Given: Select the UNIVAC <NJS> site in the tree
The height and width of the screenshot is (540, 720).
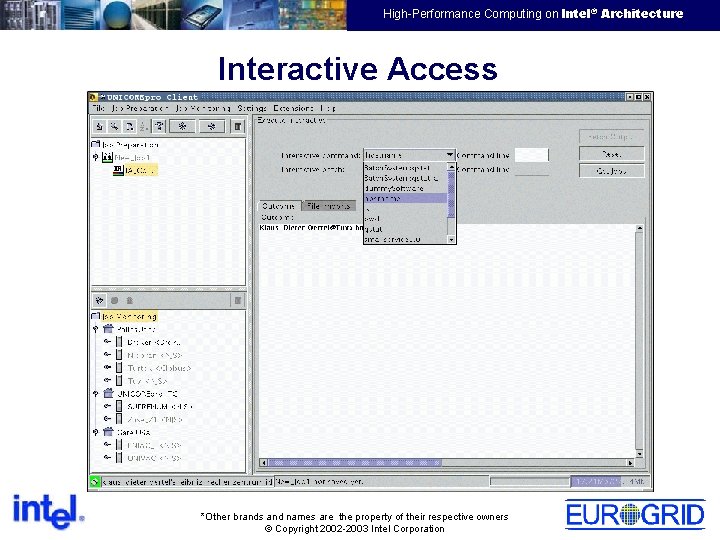Looking at the screenshot, I should click(154, 458).
